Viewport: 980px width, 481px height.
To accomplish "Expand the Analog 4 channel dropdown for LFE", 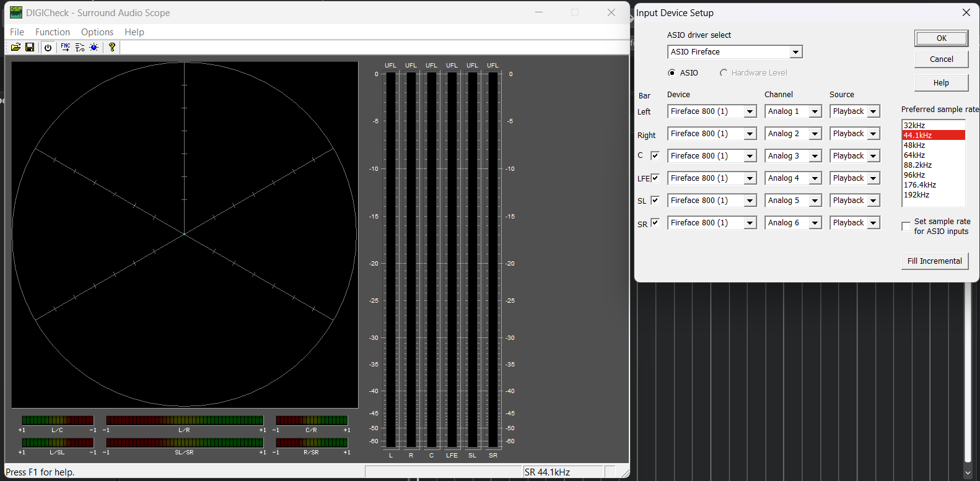I will pyautogui.click(x=815, y=178).
